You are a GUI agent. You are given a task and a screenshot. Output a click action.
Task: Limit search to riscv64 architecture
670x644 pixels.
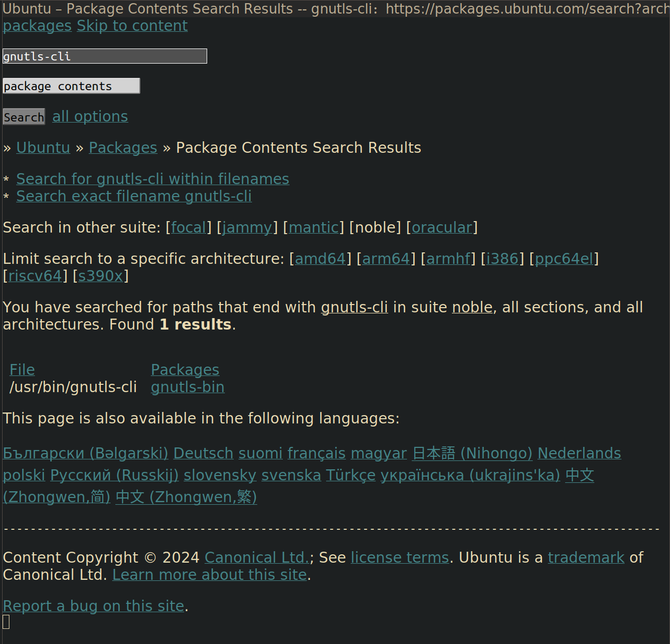[x=35, y=276]
